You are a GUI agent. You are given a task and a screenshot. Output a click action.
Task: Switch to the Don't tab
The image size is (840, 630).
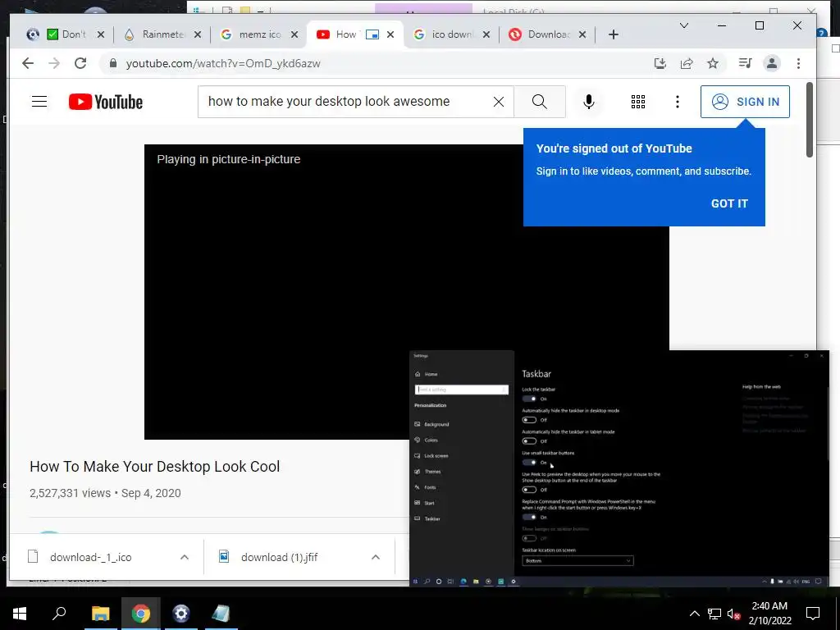[66, 34]
